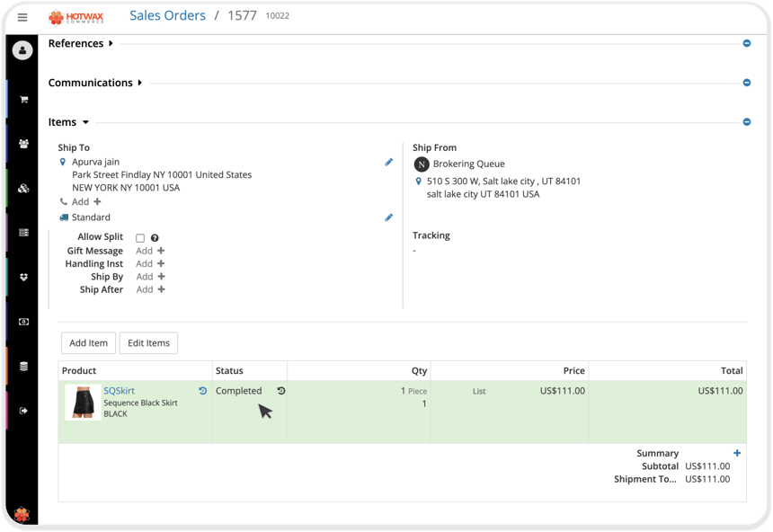Click the Allow Split help question icon

155,238
